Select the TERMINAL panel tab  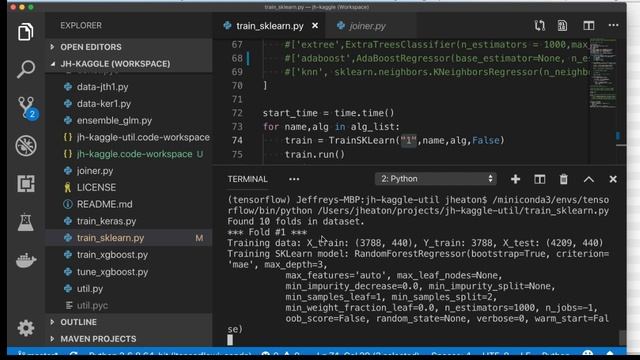[x=247, y=179]
